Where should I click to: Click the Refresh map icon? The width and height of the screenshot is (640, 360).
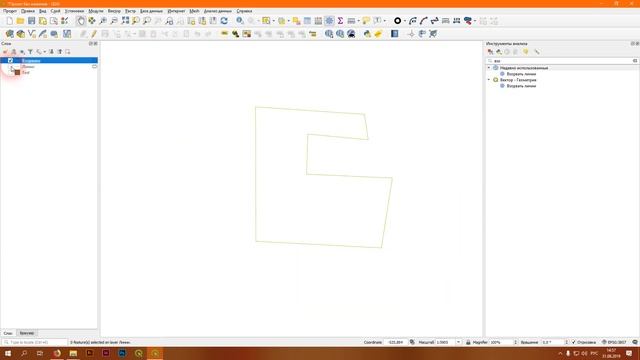point(224,21)
